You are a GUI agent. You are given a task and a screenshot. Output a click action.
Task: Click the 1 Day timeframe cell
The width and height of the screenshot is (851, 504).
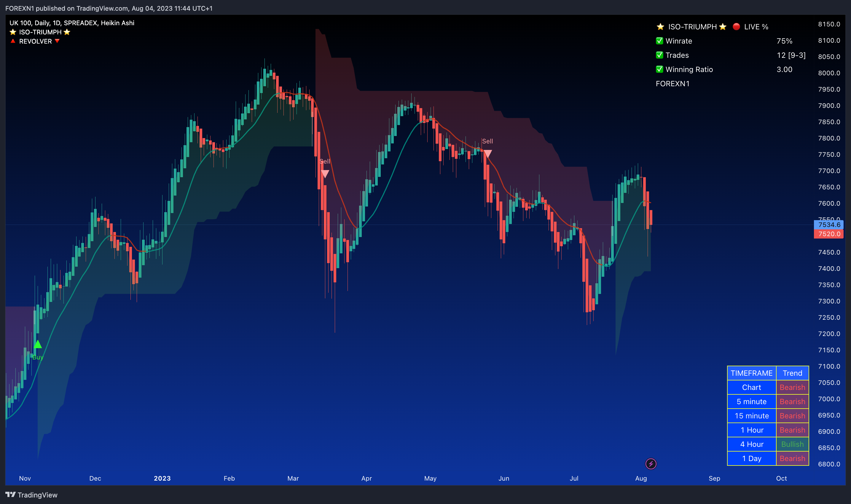pyautogui.click(x=751, y=458)
